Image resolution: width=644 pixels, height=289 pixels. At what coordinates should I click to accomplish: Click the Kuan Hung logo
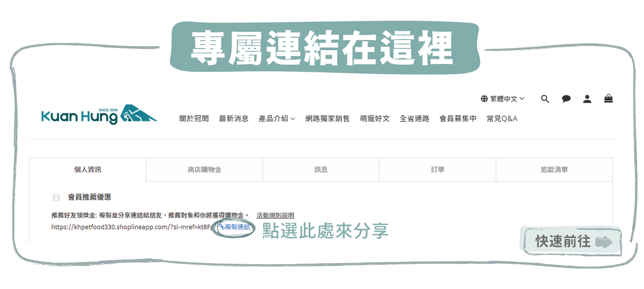(99, 116)
